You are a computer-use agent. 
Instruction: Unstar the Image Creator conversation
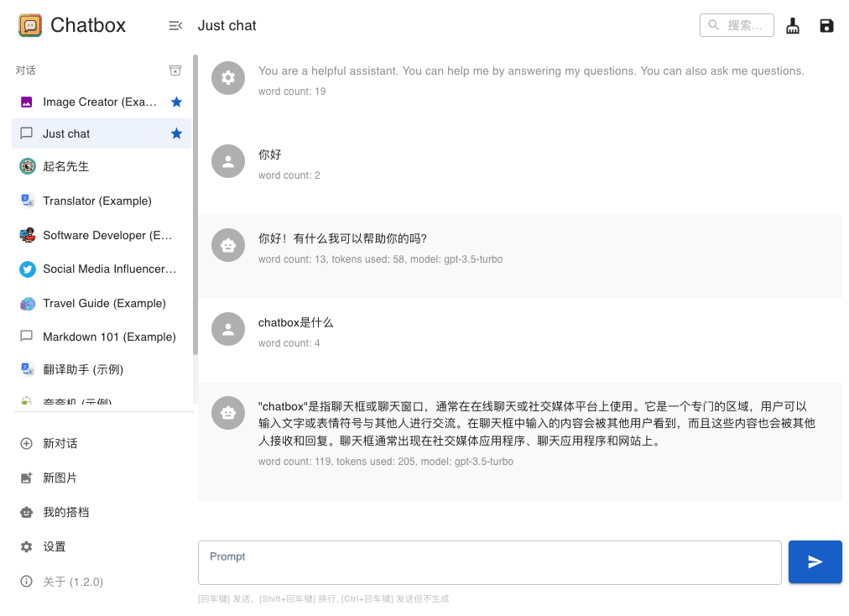[x=176, y=102]
